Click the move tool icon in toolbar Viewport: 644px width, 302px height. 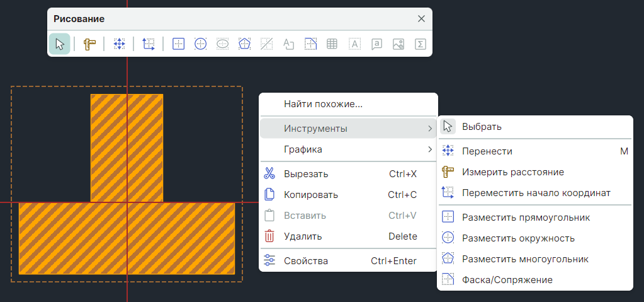tap(119, 44)
